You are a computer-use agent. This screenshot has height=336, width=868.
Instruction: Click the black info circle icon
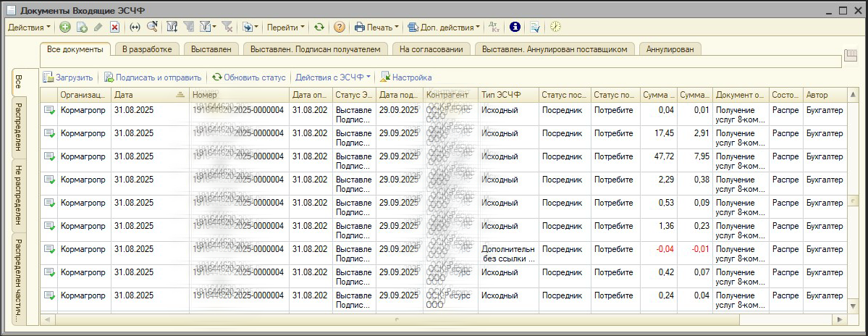tap(515, 28)
